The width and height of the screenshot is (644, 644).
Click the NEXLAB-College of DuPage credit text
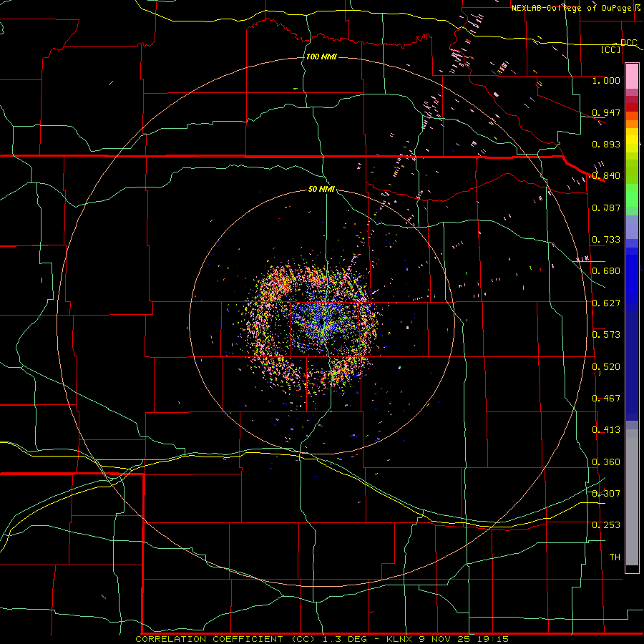pos(575,8)
